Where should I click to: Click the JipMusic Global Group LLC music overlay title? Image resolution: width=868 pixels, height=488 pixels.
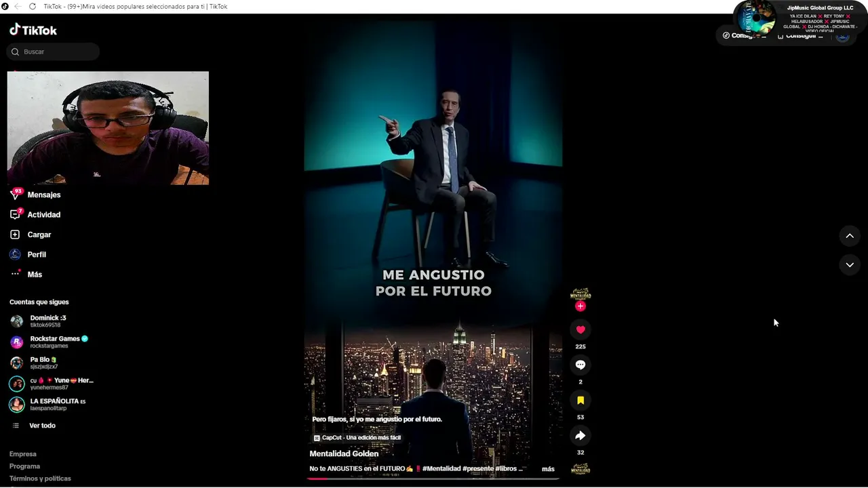(x=820, y=8)
